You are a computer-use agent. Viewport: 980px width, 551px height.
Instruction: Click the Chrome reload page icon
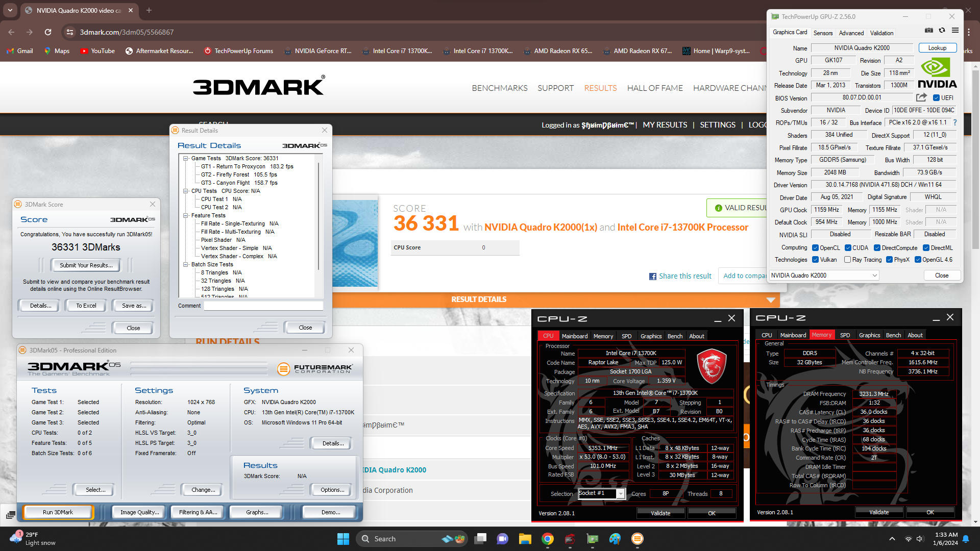48,32
